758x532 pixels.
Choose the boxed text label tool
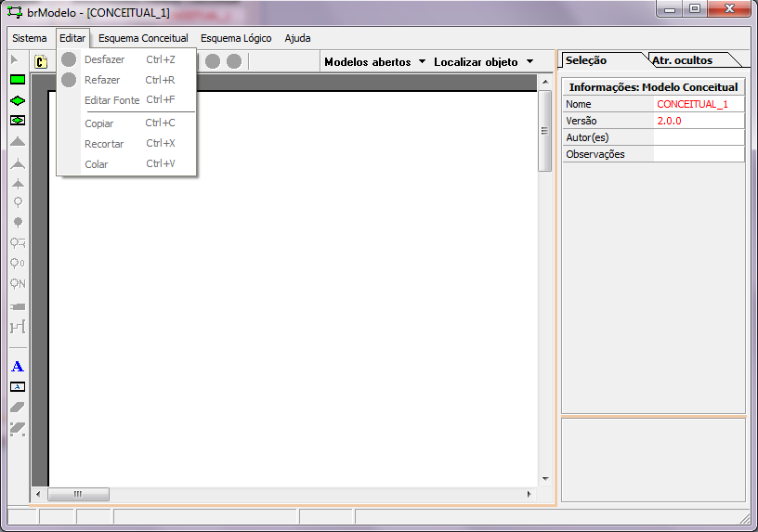point(18,386)
